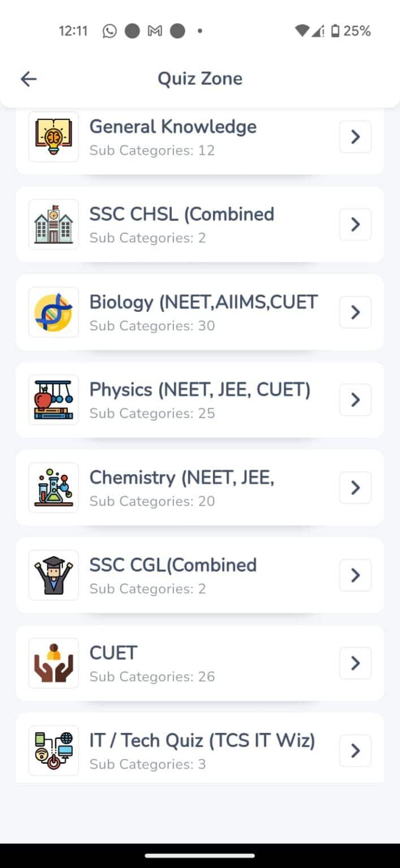Viewport: 400px width, 868px height.
Task: Click the Chemistry beaker and flask icon
Action: click(x=53, y=487)
